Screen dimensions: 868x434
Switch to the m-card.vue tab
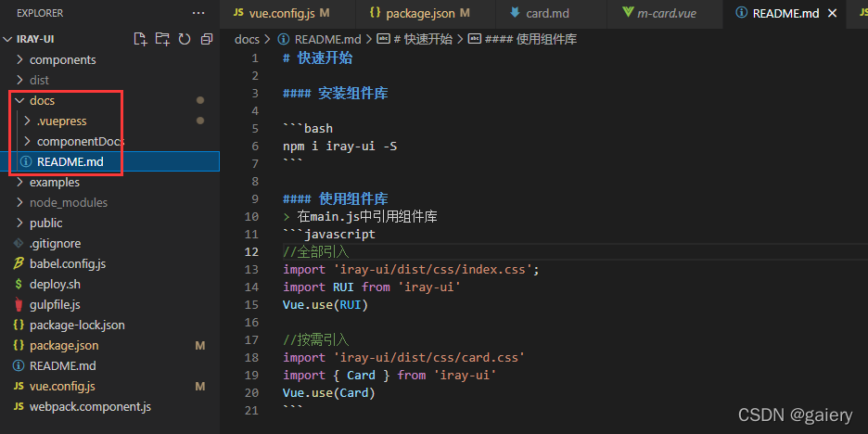(665, 13)
